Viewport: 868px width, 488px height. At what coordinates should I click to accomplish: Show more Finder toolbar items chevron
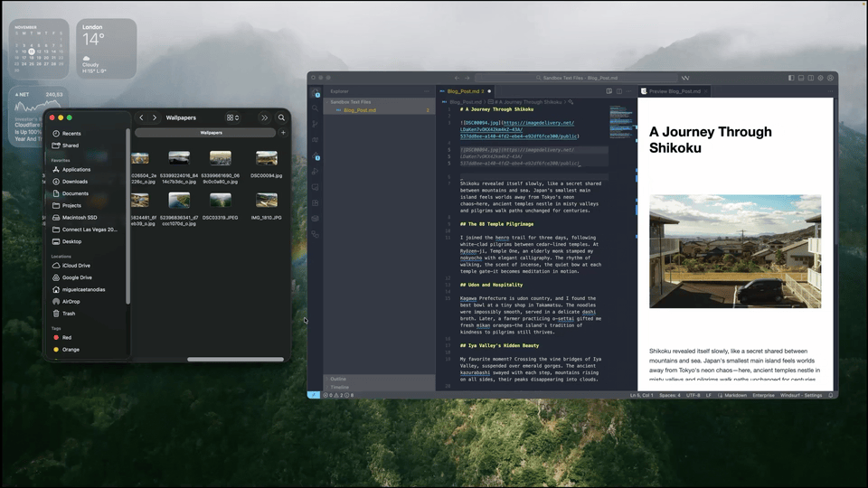pyautogui.click(x=265, y=117)
